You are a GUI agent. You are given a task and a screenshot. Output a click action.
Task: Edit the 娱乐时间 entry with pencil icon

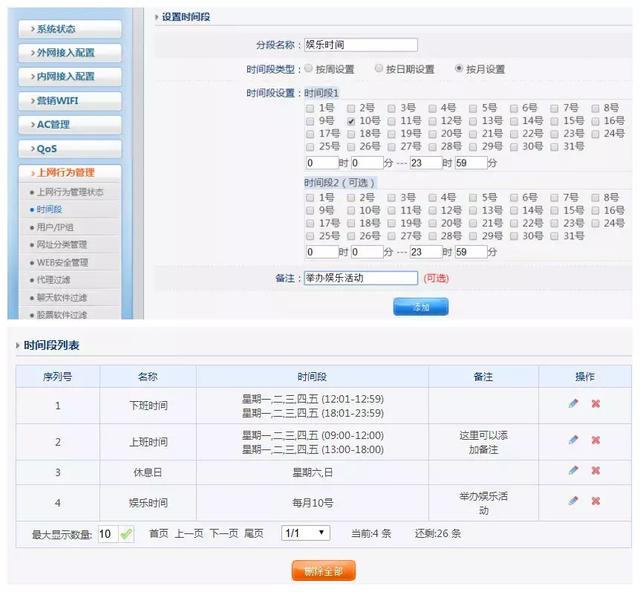pos(573,501)
